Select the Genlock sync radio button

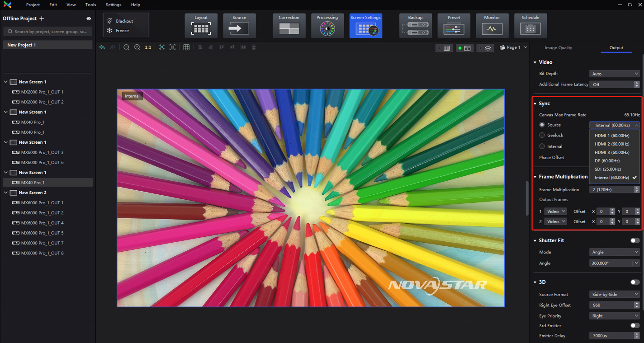[542, 135]
